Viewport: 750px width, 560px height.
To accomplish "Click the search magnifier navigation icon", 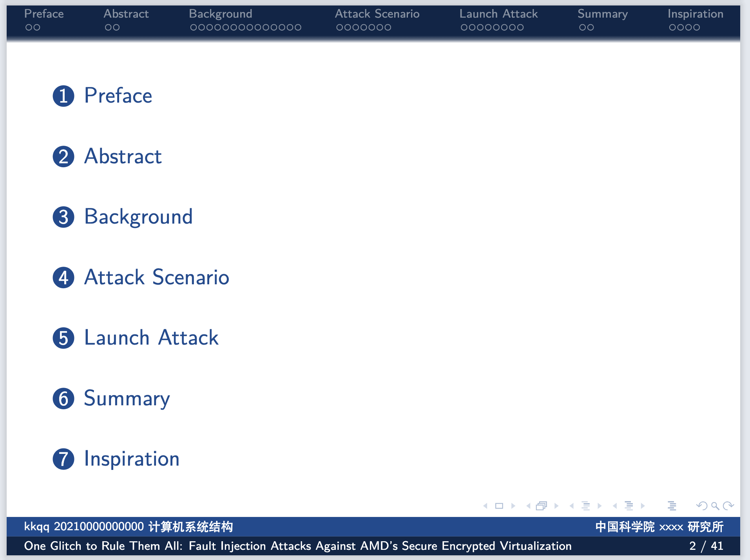I will pyautogui.click(x=714, y=506).
